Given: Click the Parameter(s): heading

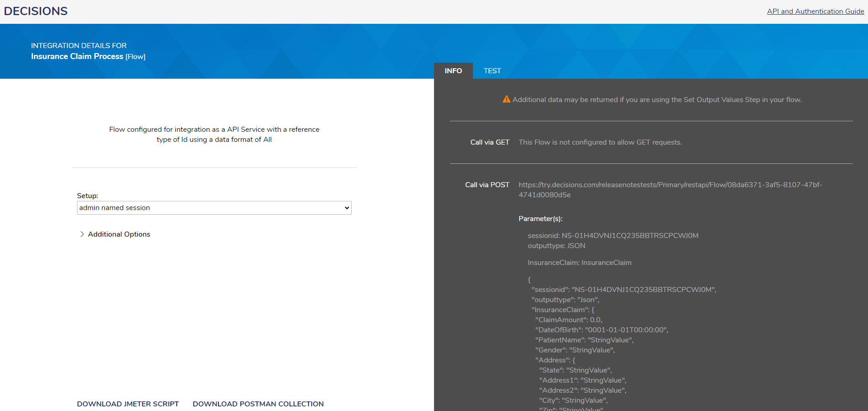Looking at the screenshot, I should pyautogui.click(x=541, y=219).
